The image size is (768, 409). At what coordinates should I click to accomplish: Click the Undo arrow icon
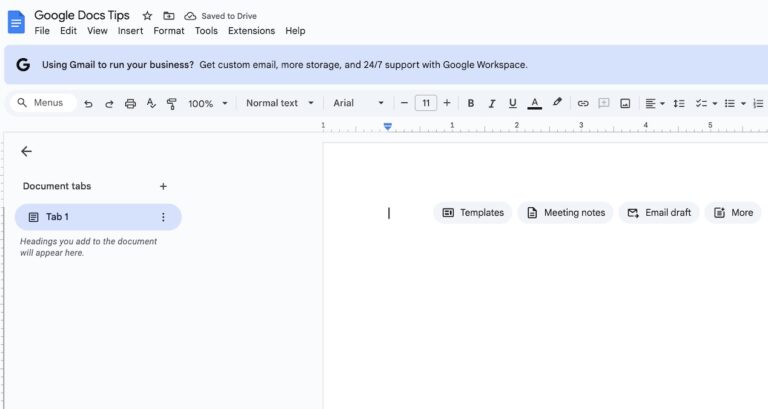(x=88, y=104)
